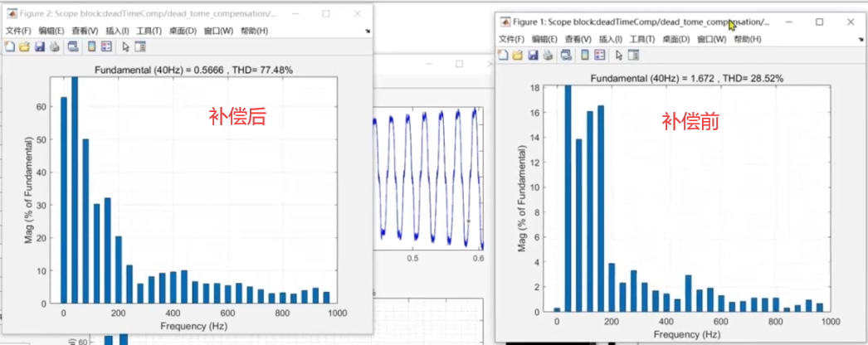This screenshot has width=868, height=345.
Task: Insert a legend in Figure 2
Action: [x=106, y=47]
